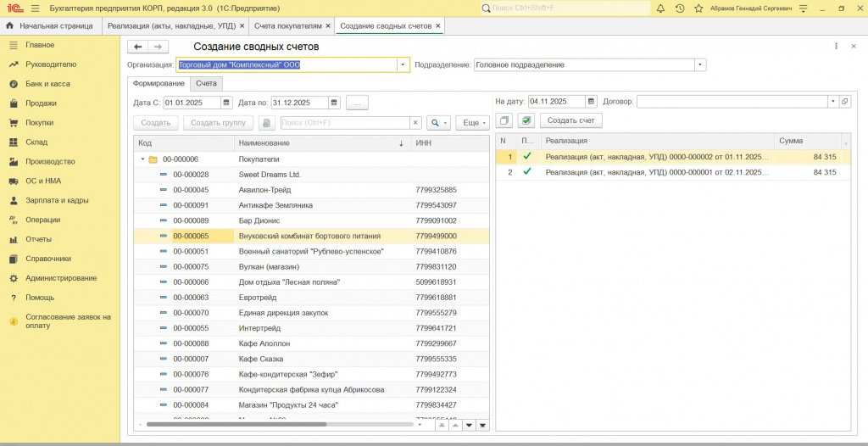Open the Продажи section in sidebar
This screenshot has width=868, height=446.
(41, 103)
